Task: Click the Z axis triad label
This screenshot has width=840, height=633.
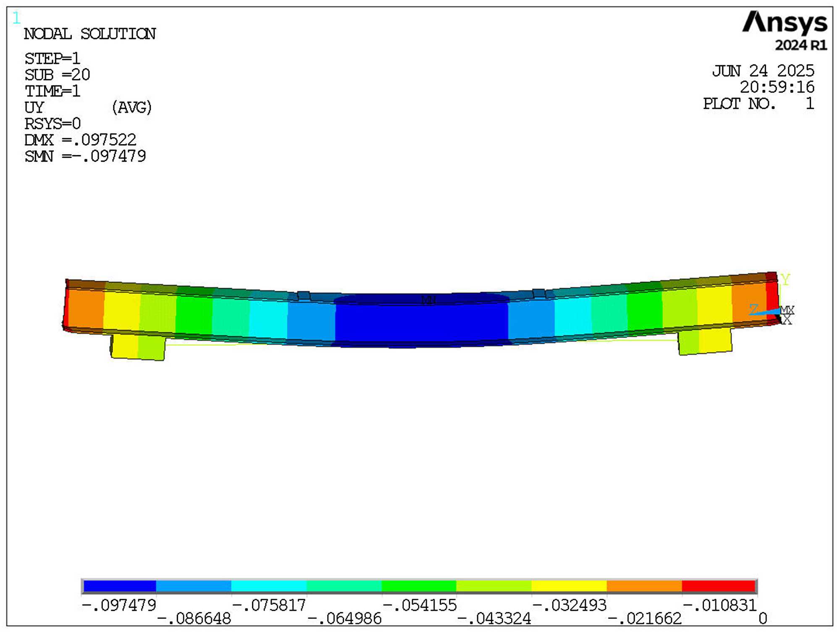Action: (x=754, y=309)
